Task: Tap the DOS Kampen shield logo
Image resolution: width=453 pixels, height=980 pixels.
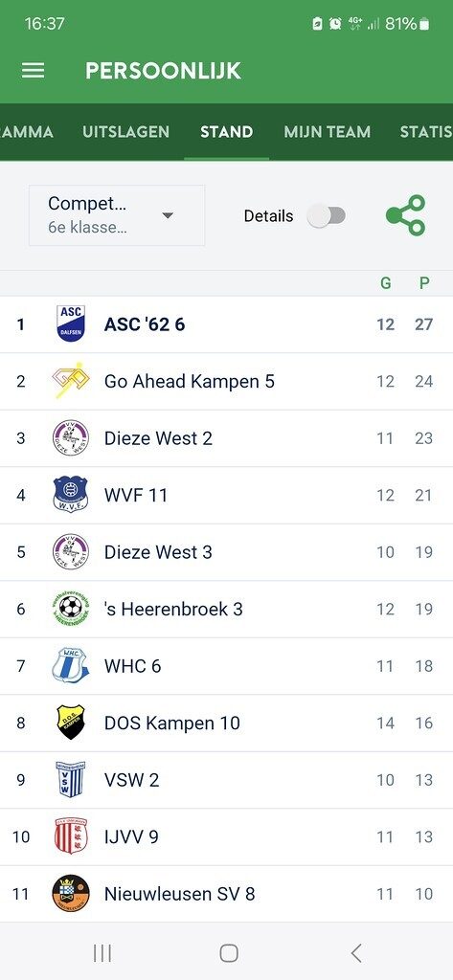Action: pos(70,723)
